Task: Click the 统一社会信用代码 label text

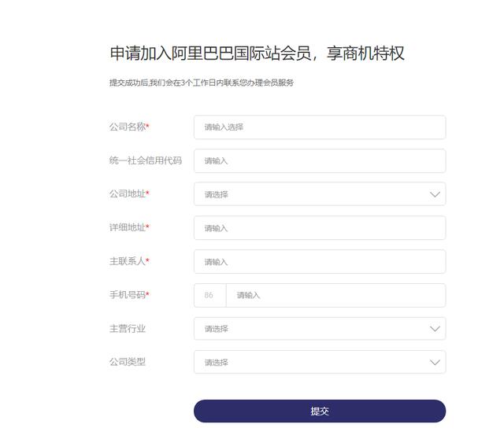Action: [x=146, y=160]
